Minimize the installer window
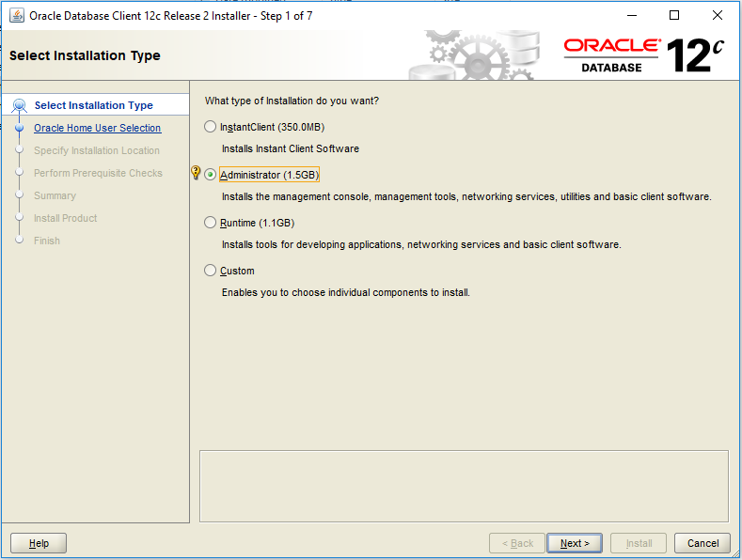The height and width of the screenshot is (560, 742). (632, 16)
